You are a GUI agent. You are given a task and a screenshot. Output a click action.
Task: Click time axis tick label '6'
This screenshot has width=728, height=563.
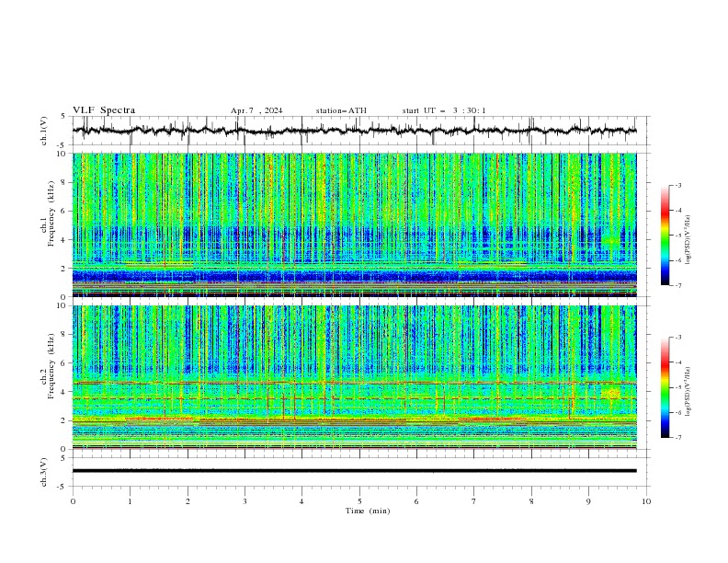click(x=417, y=501)
